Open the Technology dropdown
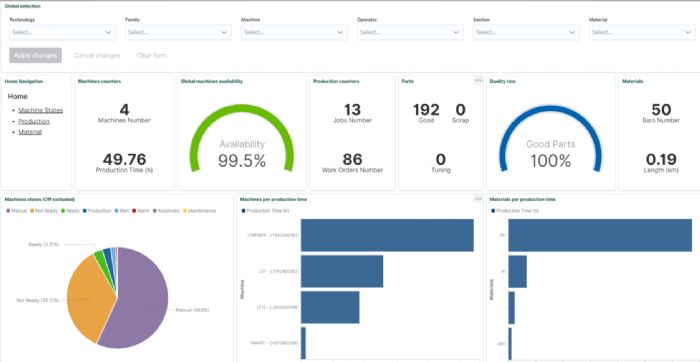The image size is (700, 362). coord(62,32)
